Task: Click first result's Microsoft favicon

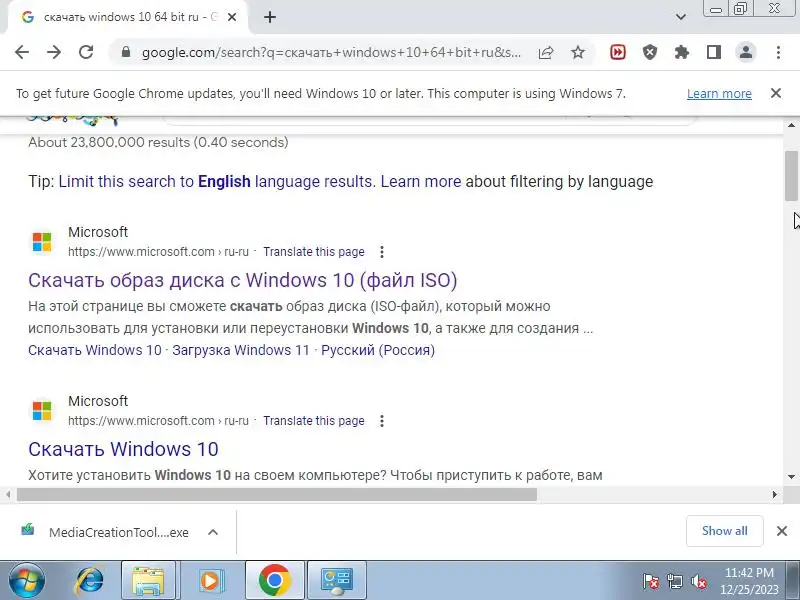Action: [42, 242]
